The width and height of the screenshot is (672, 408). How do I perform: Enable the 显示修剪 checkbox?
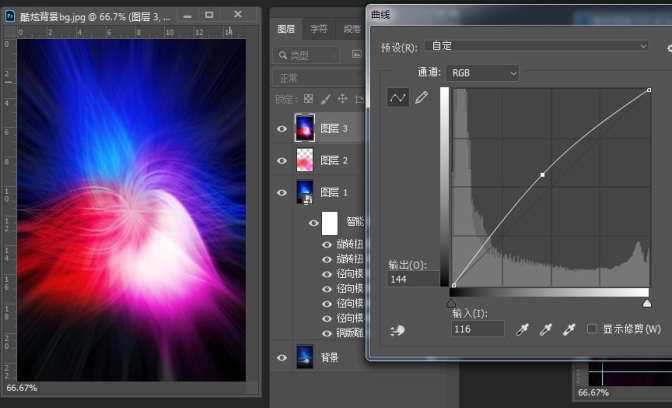tap(593, 329)
